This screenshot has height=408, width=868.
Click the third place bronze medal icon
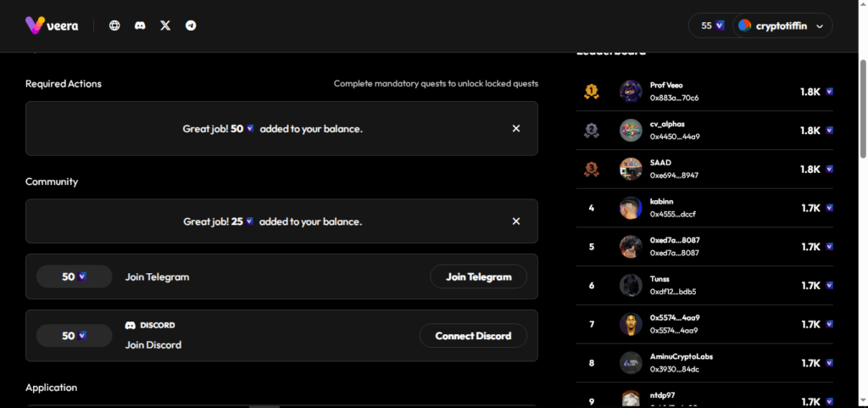[x=592, y=169]
